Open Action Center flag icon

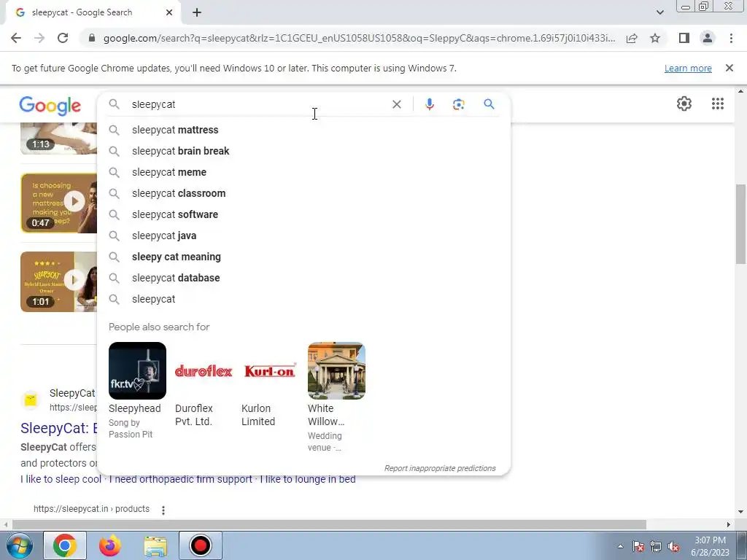pyautogui.click(x=638, y=547)
